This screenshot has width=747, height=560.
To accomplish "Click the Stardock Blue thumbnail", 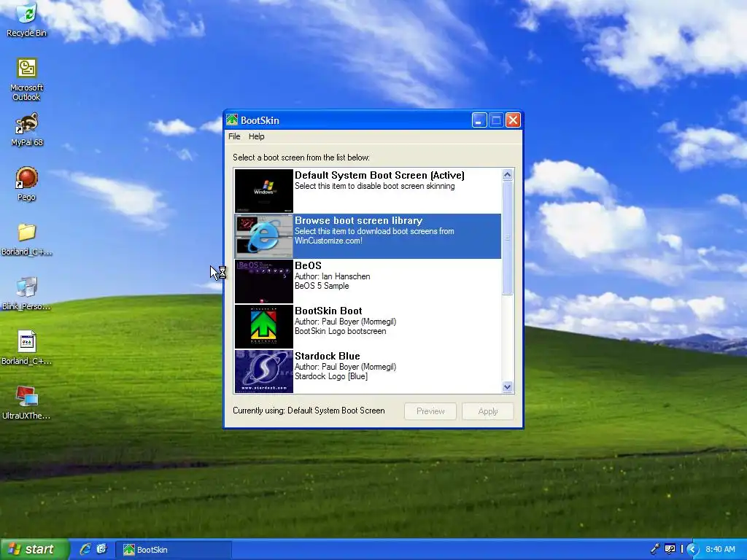I will [x=264, y=371].
